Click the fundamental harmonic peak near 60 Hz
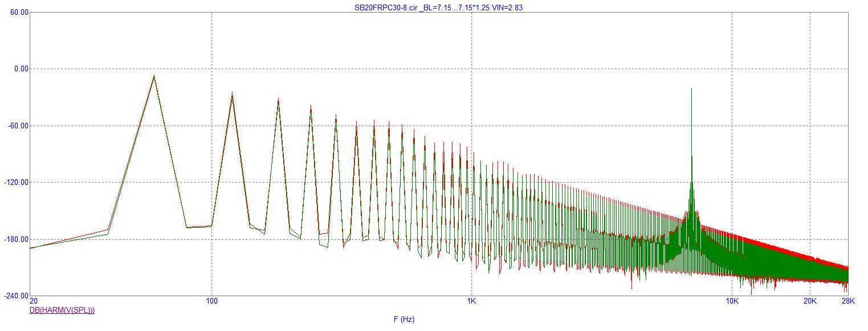The image size is (868, 331). pyautogui.click(x=154, y=76)
